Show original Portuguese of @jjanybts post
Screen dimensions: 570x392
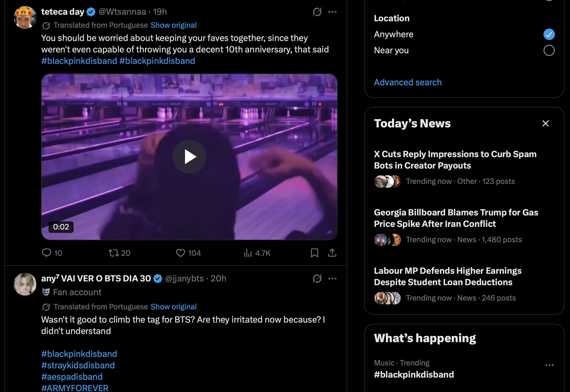174,306
